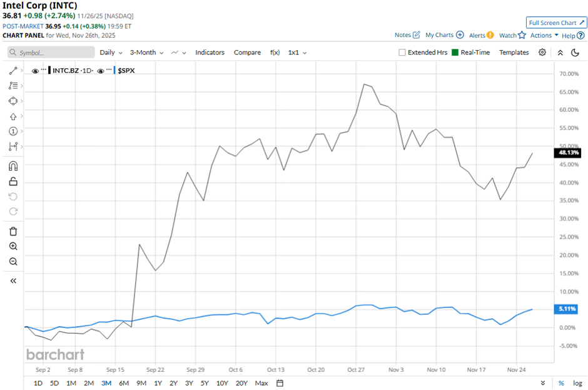Open Alerts for INTC

point(481,35)
